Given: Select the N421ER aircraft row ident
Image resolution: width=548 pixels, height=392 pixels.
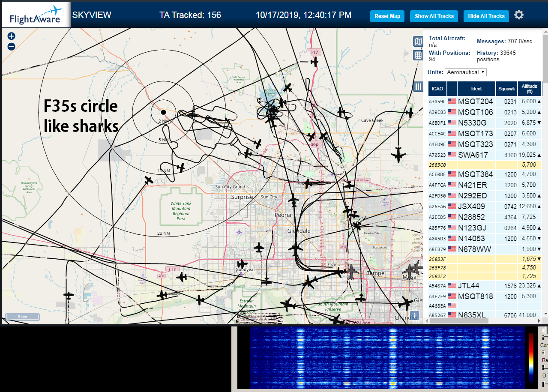Looking at the screenshot, I should (472, 185).
